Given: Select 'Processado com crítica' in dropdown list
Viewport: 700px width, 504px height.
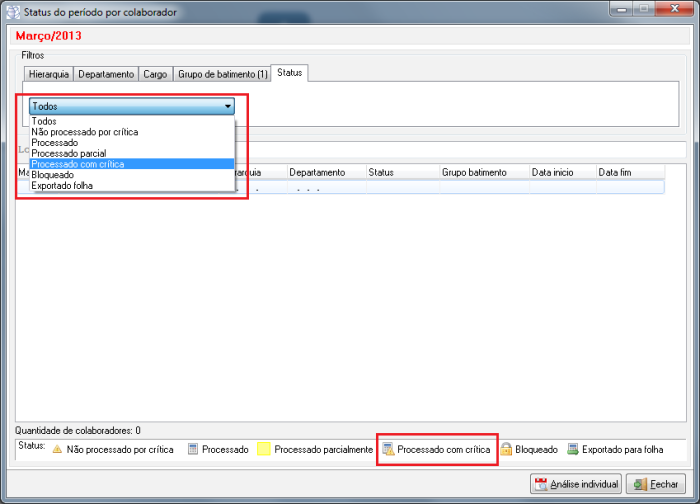Looking at the screenshot, I should coord(78,164).
